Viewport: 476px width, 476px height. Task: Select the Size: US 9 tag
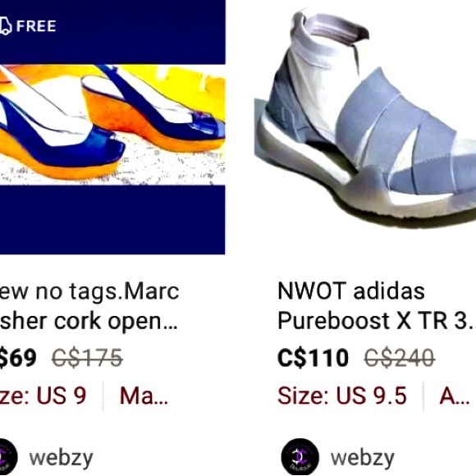pyautogui.click(x=43, y=396)
